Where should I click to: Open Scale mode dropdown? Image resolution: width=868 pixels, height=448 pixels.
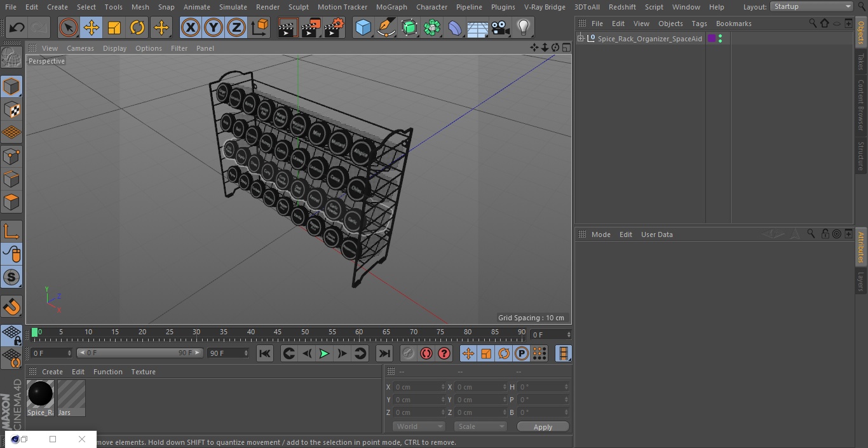click(x=480, y=426)
